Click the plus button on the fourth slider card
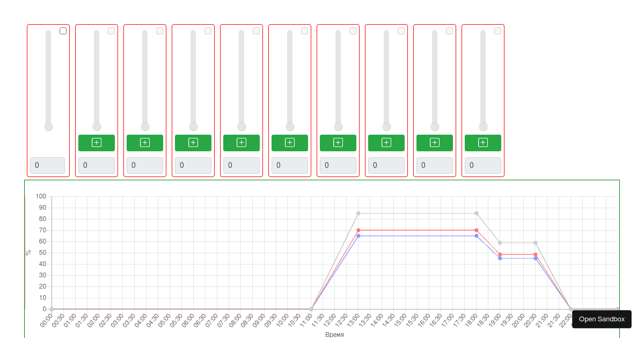This screenshot has height=338, width=644. click(193, 143)
